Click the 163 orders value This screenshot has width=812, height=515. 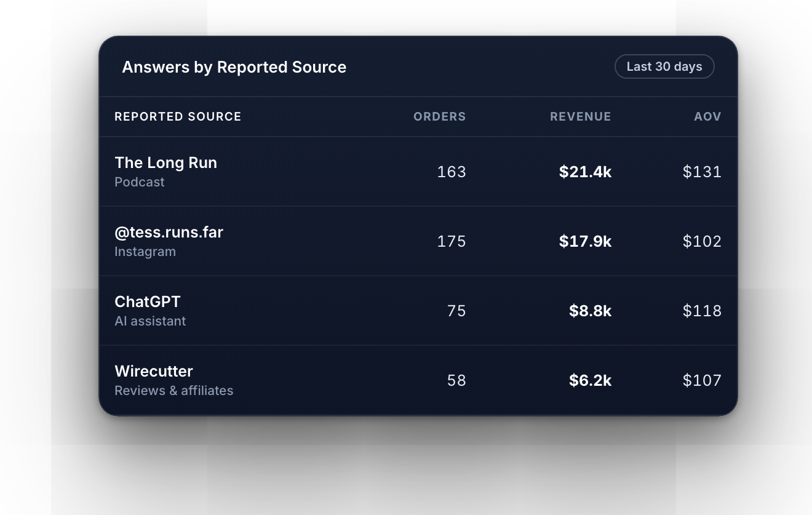click(x=452, y=172)
